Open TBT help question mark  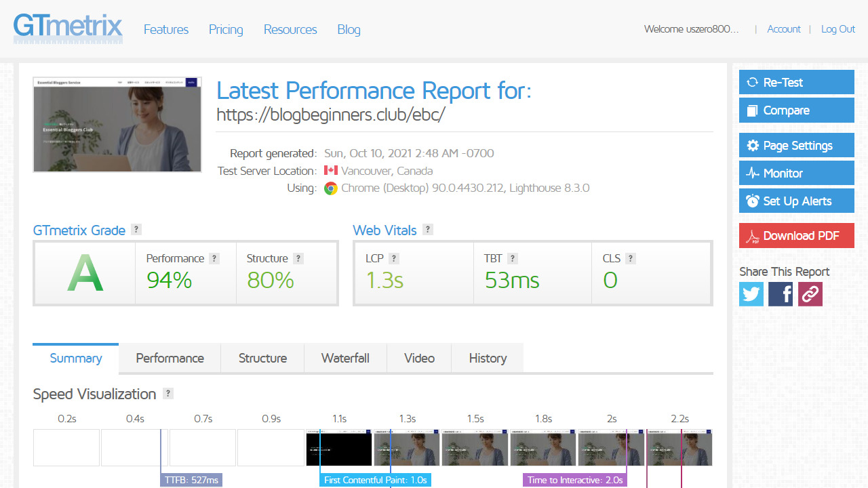[513, 258]
